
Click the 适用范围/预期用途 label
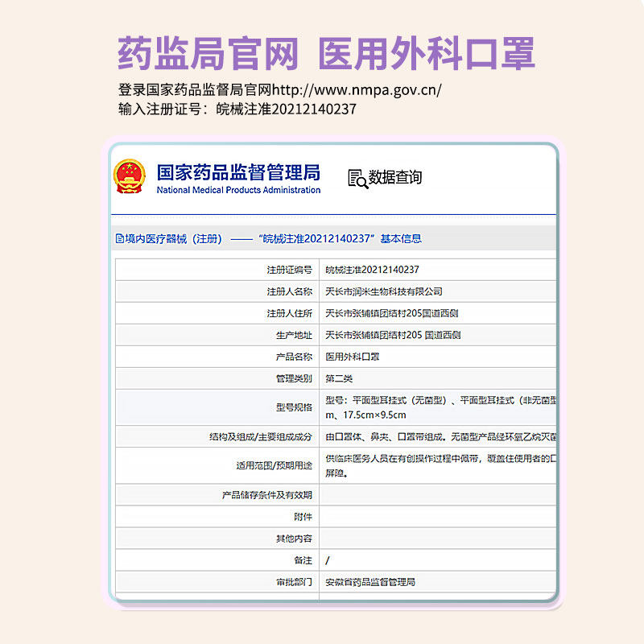[274, 465]
